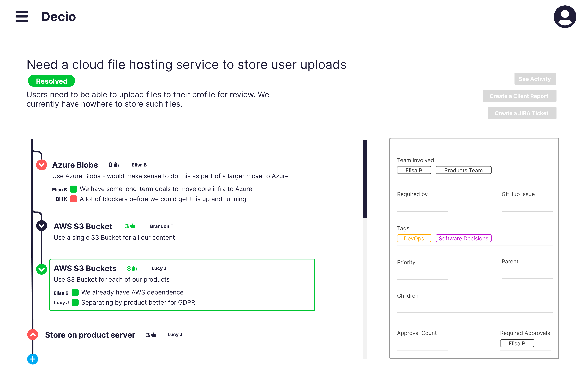The width and height of the screenshot is (588, 382).
Task: Click the Decio logo text
Action: [x=59, y=17]
